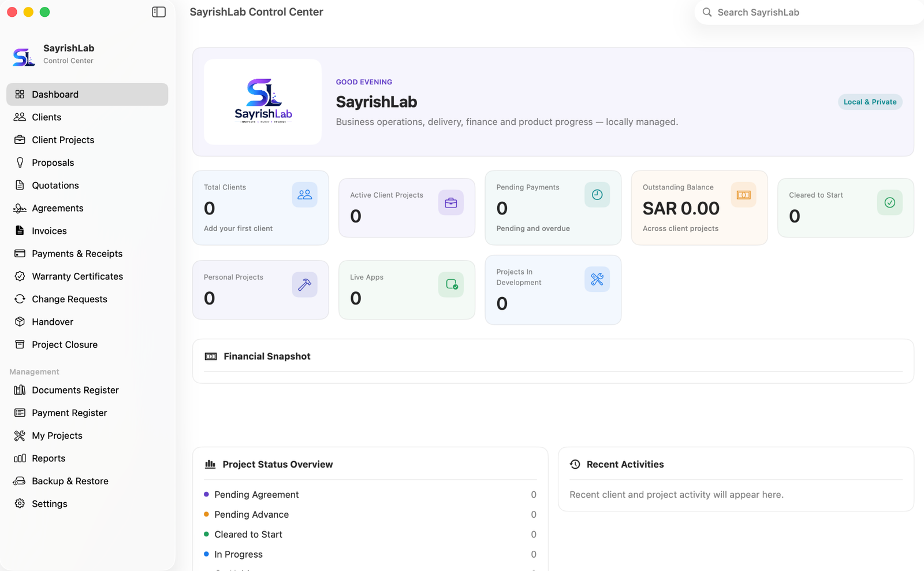
Task: Navigate to Reports
Action: pyautogui.click(x=87, y=458)
